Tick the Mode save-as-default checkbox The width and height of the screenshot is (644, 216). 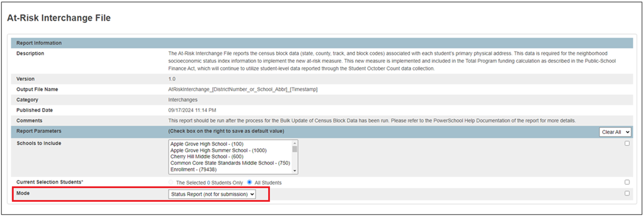pyautogui.click(x=627, y=193)
